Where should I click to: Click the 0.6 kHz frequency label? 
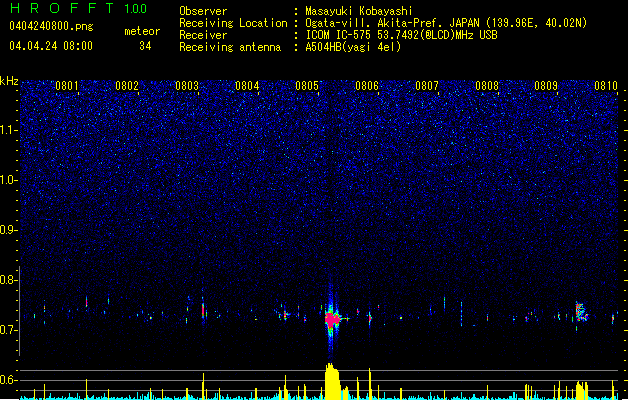point(8,380)
